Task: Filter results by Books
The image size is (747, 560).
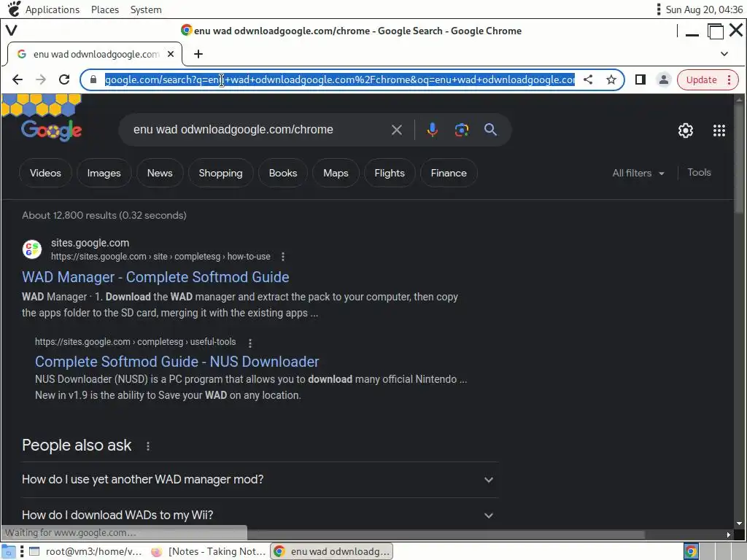Action: pos(283,173)
